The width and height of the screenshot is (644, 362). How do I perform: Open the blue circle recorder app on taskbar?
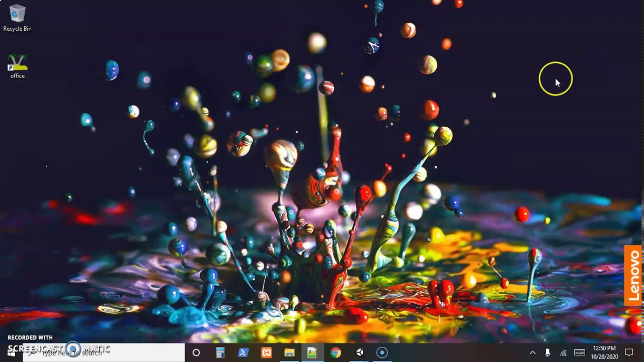(x=382, y=352)
